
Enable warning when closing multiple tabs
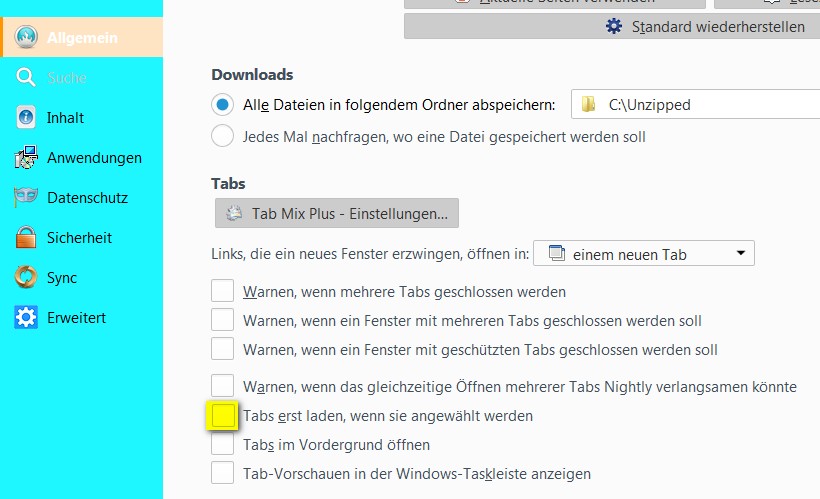[222, 292]
